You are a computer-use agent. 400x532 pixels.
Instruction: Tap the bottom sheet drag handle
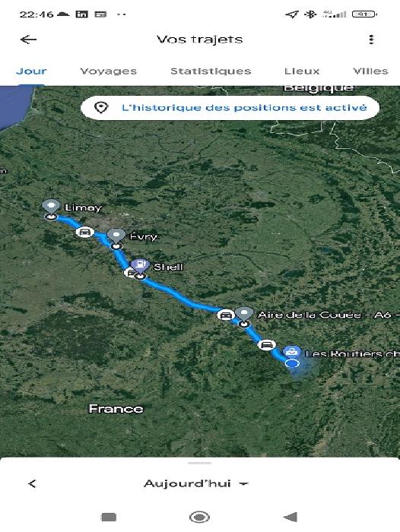199,463
